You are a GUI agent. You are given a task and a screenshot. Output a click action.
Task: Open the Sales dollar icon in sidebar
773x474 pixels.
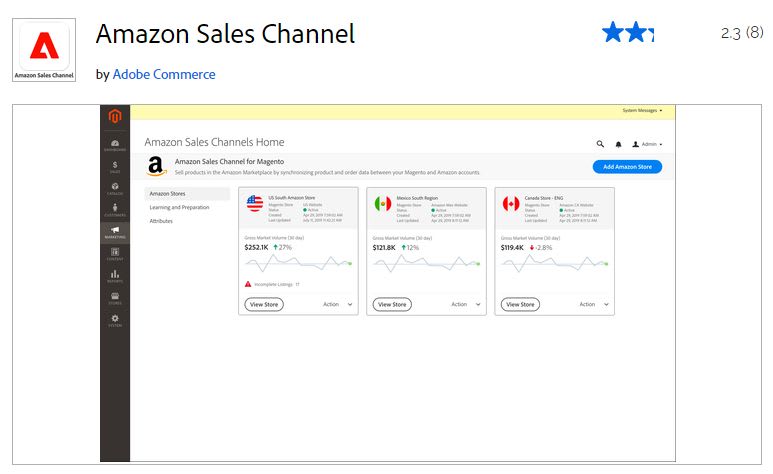tap(115, 167)
